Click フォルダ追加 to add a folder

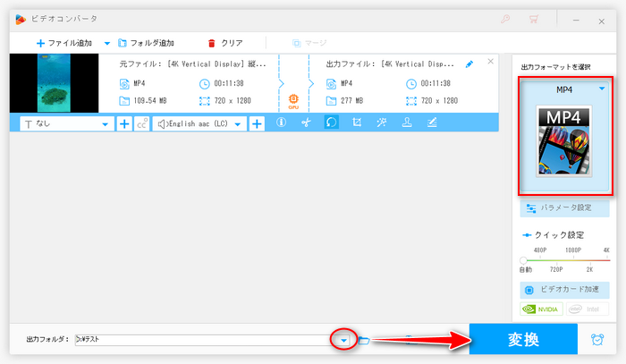pyautogui.click(x=146, y=43)
